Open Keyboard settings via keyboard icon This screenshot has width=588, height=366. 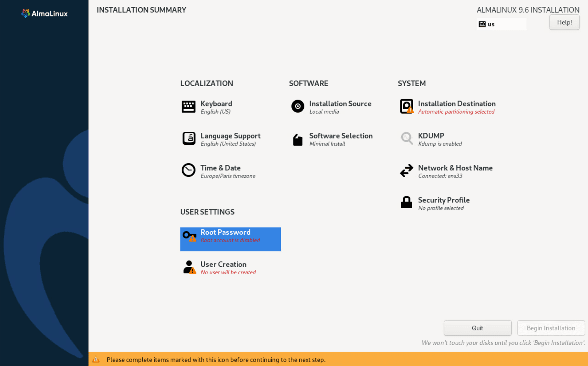click(x=188, y=107)
